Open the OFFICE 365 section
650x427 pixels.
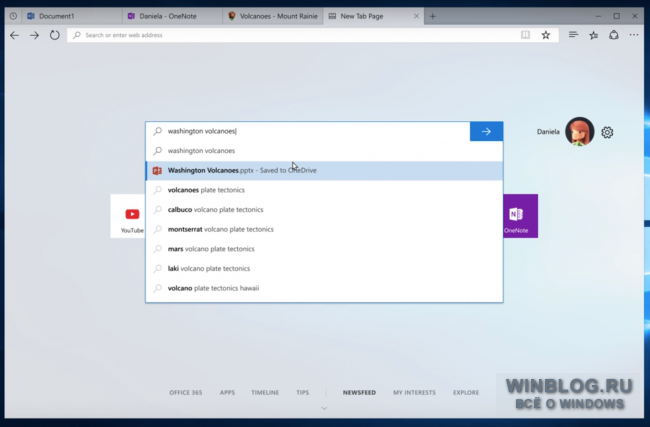click(185, 392)
